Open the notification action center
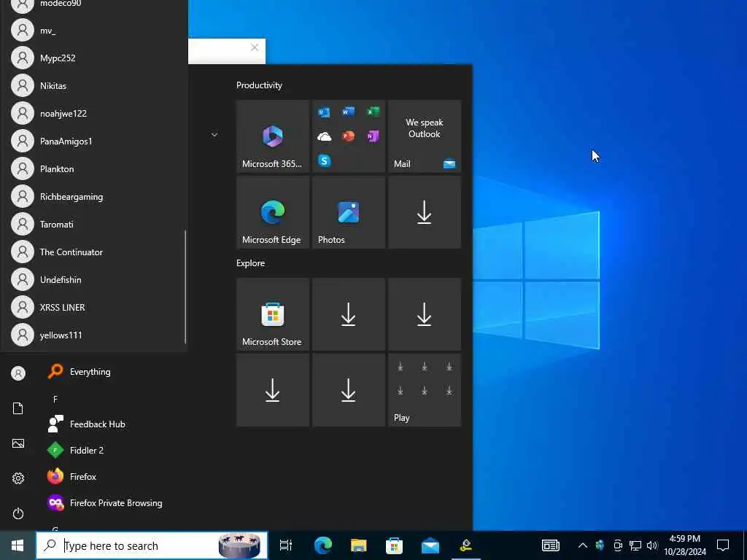Image resolution: width=747 pixels, height=560 pixels. click(x=723, y=545)
